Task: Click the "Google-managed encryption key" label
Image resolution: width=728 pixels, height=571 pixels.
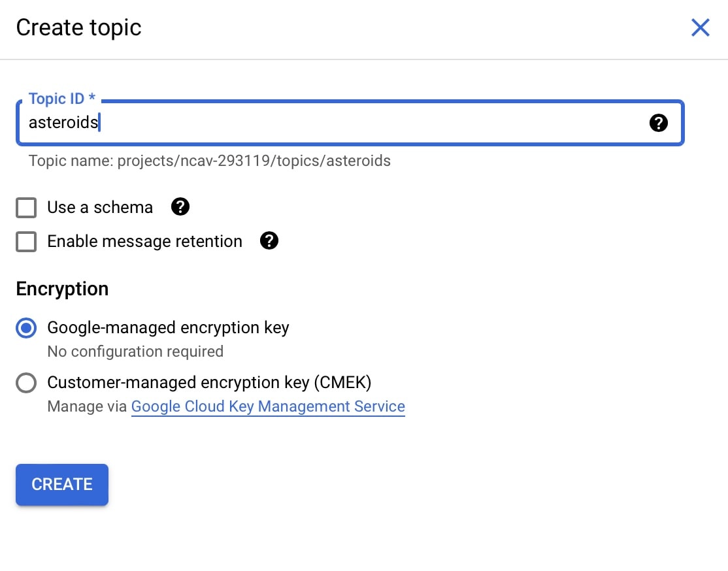Action: click(168, 328)
